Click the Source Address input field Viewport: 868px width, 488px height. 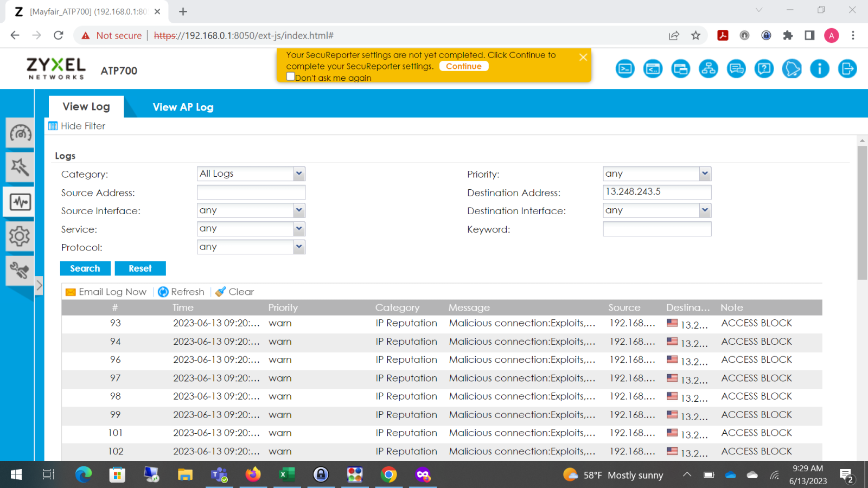[251, 192]
